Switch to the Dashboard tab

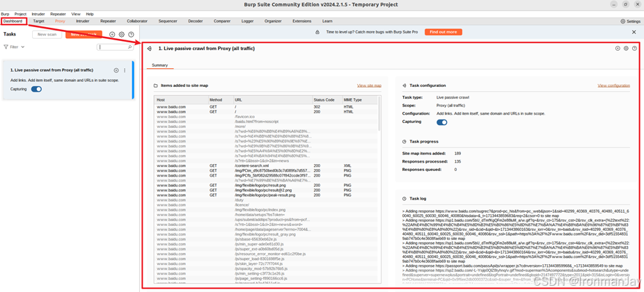coord(13,21)
